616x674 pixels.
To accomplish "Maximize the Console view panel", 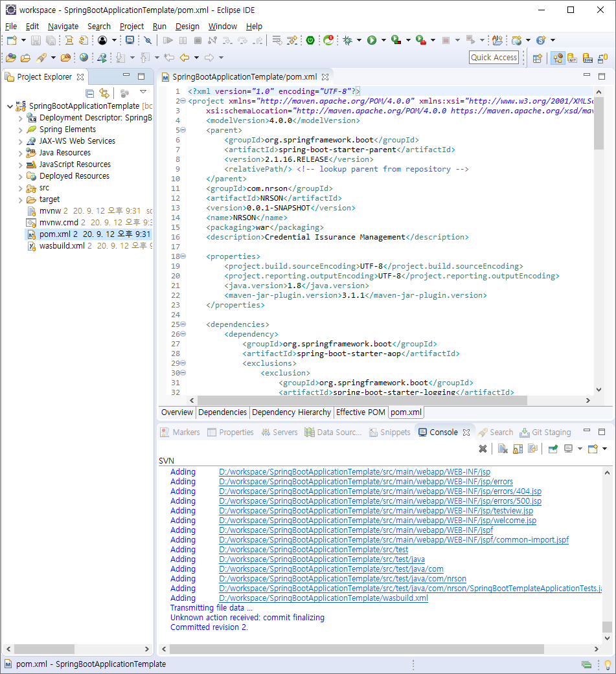I will 602,432.
